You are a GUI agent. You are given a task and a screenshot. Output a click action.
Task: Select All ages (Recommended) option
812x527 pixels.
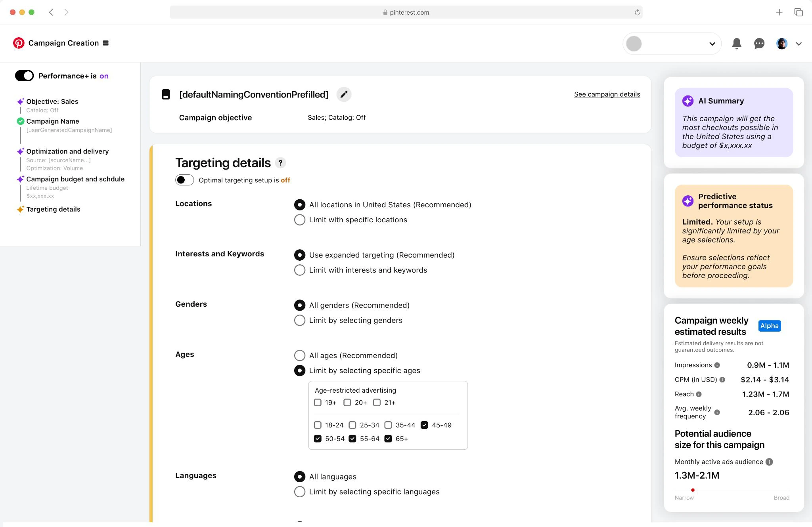300,355
